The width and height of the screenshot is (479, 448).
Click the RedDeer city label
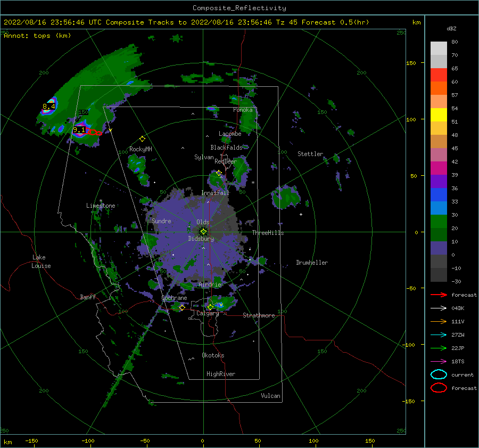click(x=226, y=161)
